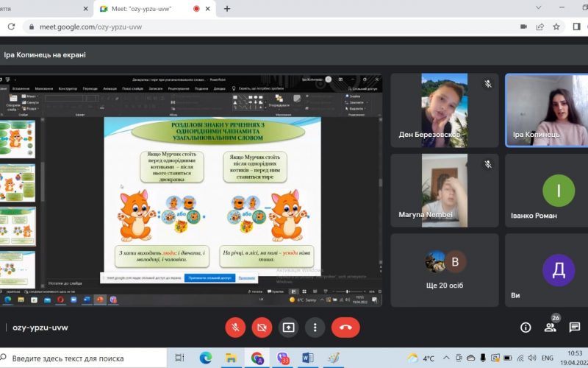Open the Meet three-dot more options menu
The width and height of the screenshot is (588, 368).
[315, 328]
